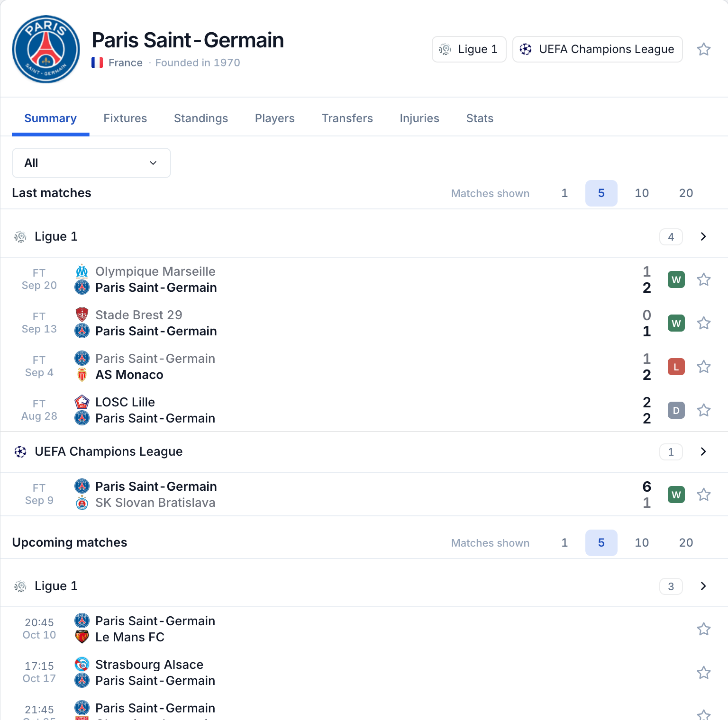Open the UEFA Champions League competition button
The image size is (728, 720).
pos(598,49)
